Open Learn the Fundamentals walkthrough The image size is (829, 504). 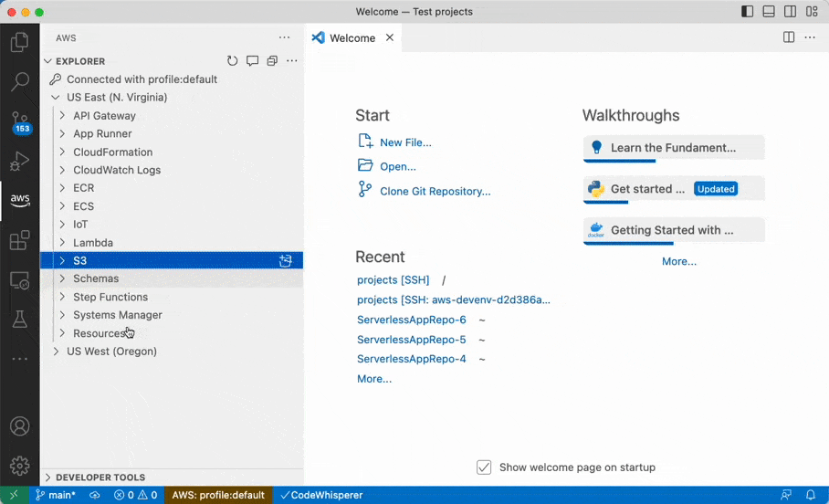coord(674,148)
